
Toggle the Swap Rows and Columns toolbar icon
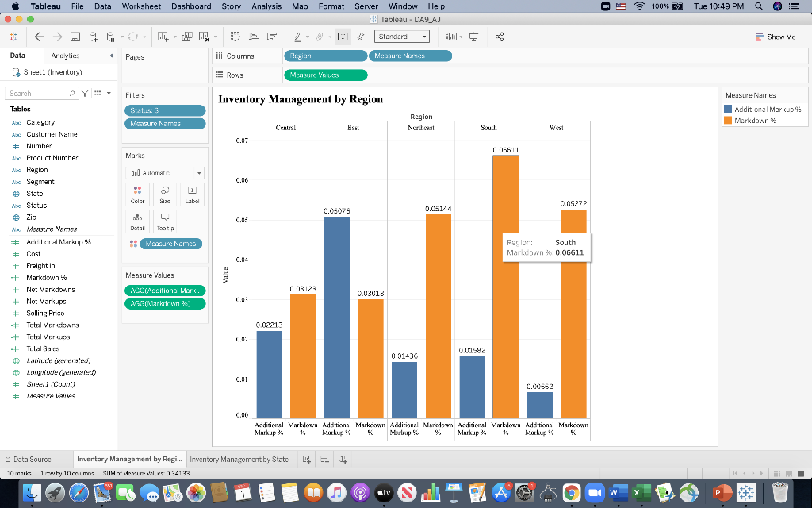coord(235,36)
